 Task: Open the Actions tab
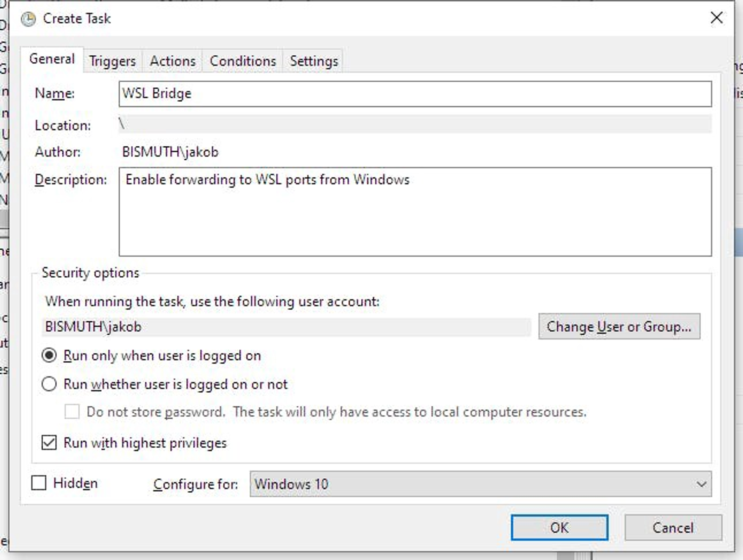[x=173, y=61]
